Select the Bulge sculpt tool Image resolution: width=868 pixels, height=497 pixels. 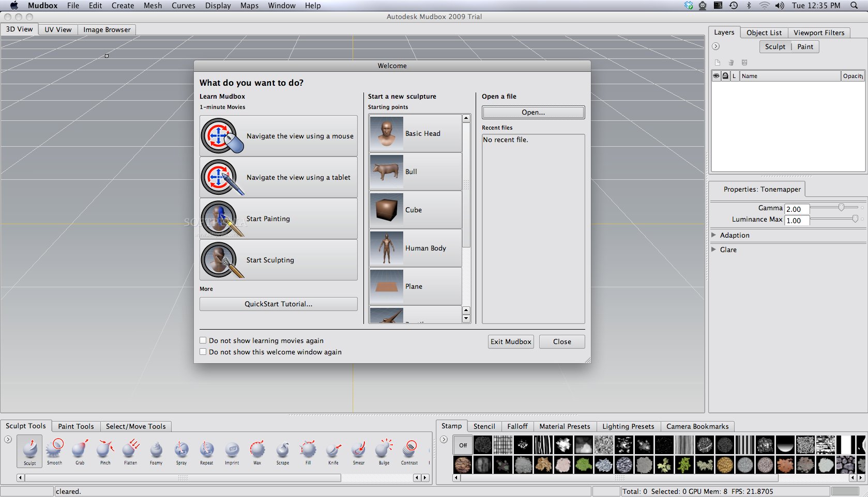pyautogui.click(x=384, y=451)
